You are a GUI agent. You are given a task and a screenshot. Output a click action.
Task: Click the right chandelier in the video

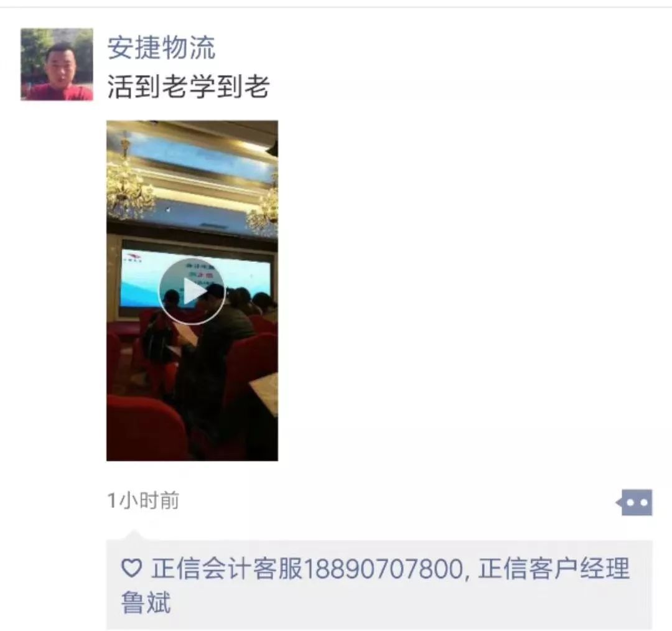pos(264,206)
